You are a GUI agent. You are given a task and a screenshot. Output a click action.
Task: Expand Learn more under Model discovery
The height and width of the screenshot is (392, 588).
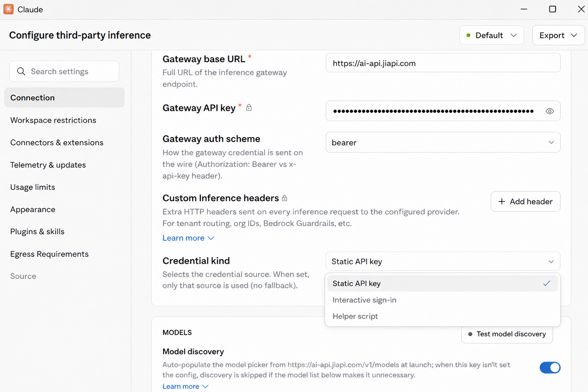[186, 386]
